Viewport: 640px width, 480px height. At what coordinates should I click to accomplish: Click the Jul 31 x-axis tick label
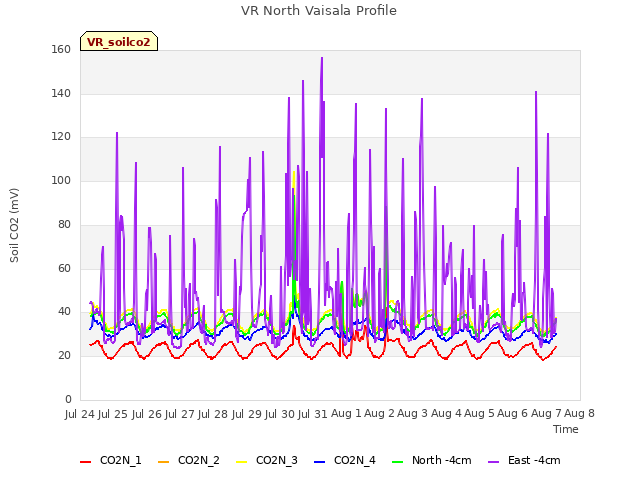pyautogui.click(x=313, y=414)
